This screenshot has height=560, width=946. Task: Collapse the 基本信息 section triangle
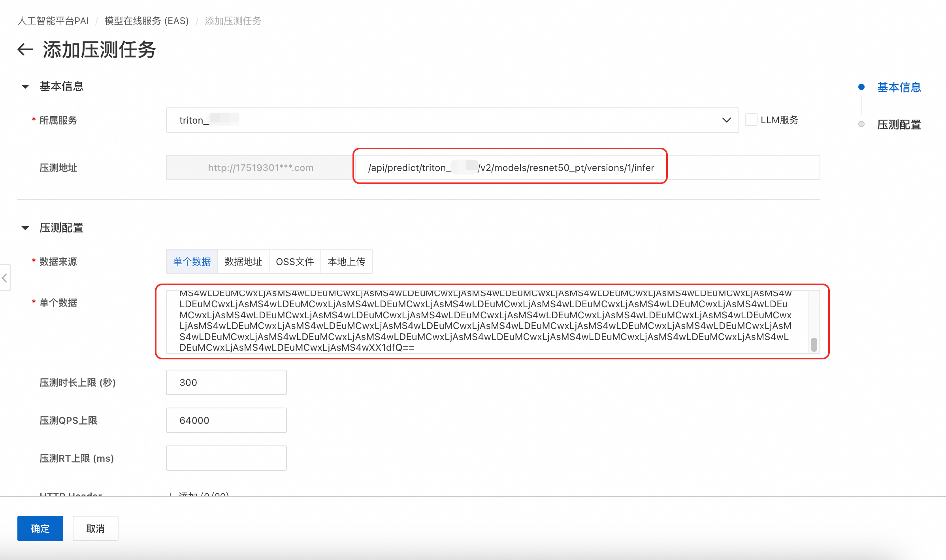pyautogui.click(x=25, y=86)
